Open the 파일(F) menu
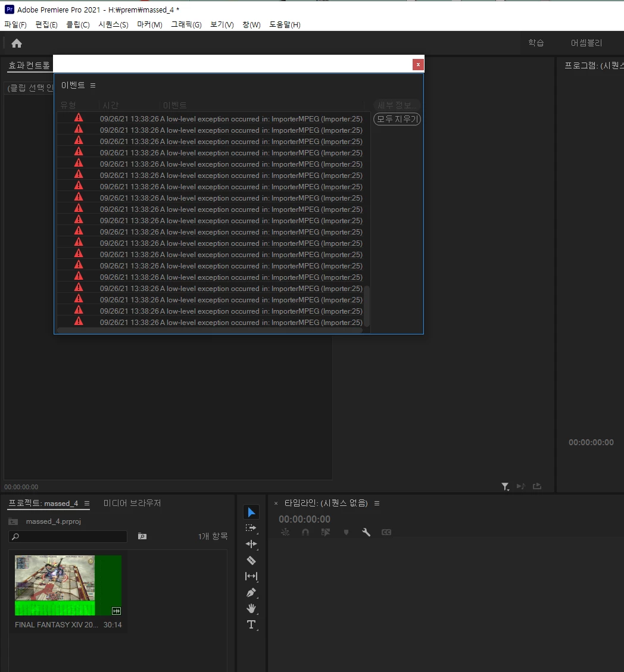The image size is (624, 672). [x=15, y=25]
